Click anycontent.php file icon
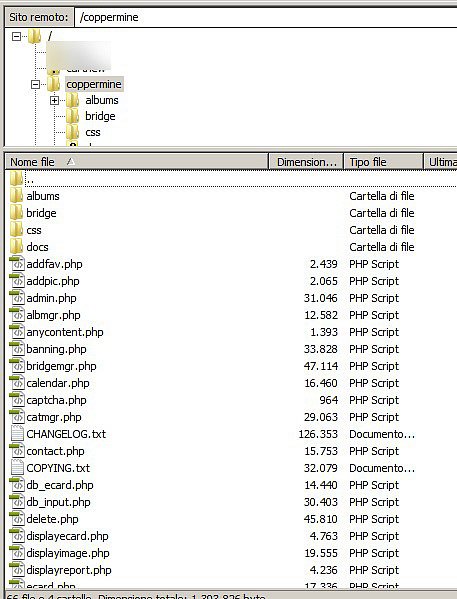This screenshot has width=457, height=599. pos(17,332)
